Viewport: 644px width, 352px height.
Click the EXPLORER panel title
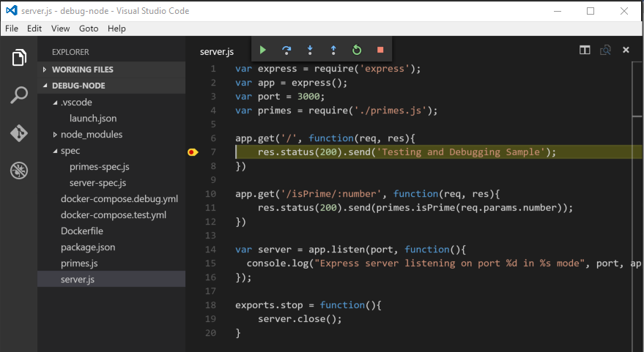[70, 52]
